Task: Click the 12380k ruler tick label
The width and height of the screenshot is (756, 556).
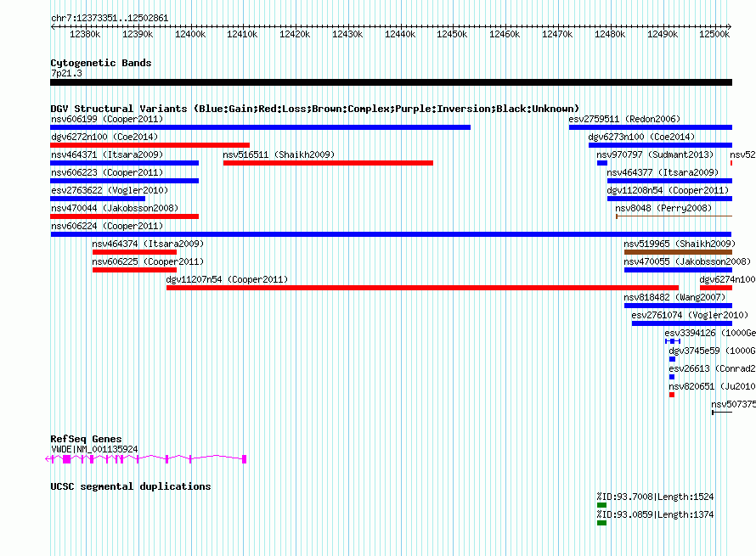Action: click(85, 34)
